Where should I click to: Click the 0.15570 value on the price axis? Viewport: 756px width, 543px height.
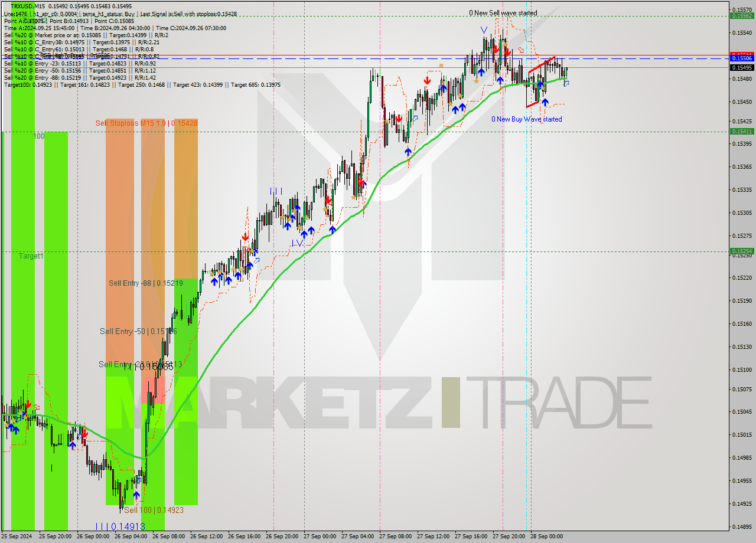[742, 10]
